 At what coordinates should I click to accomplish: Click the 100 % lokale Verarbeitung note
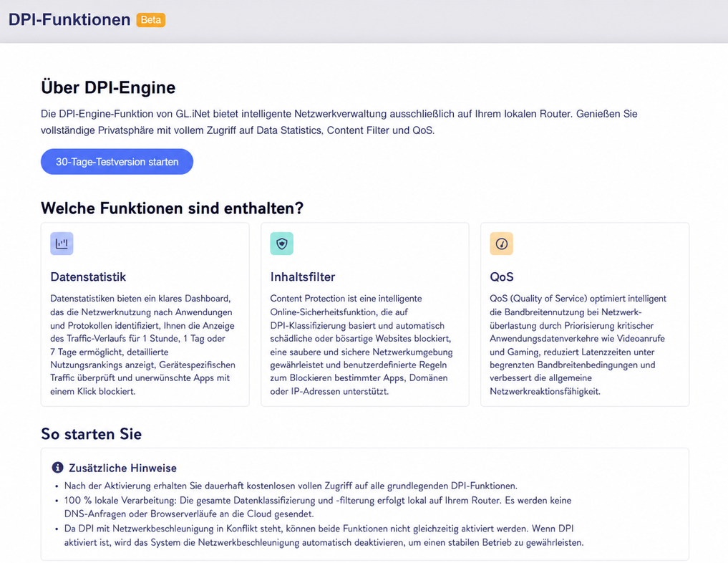[318, 507]
